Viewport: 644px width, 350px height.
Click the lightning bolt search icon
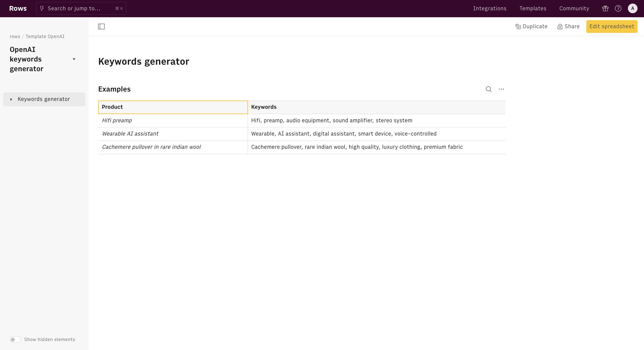tap(42, 9)
